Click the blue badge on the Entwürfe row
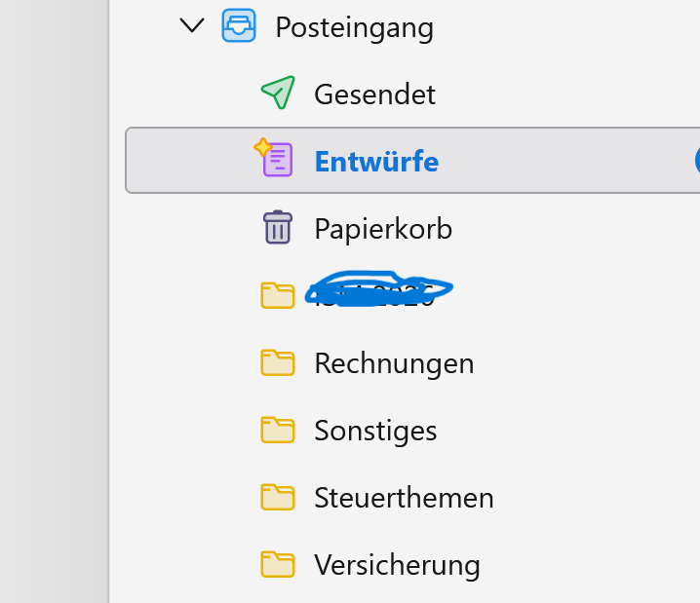Viewport: 700px width, 603px height. point(696,161)
